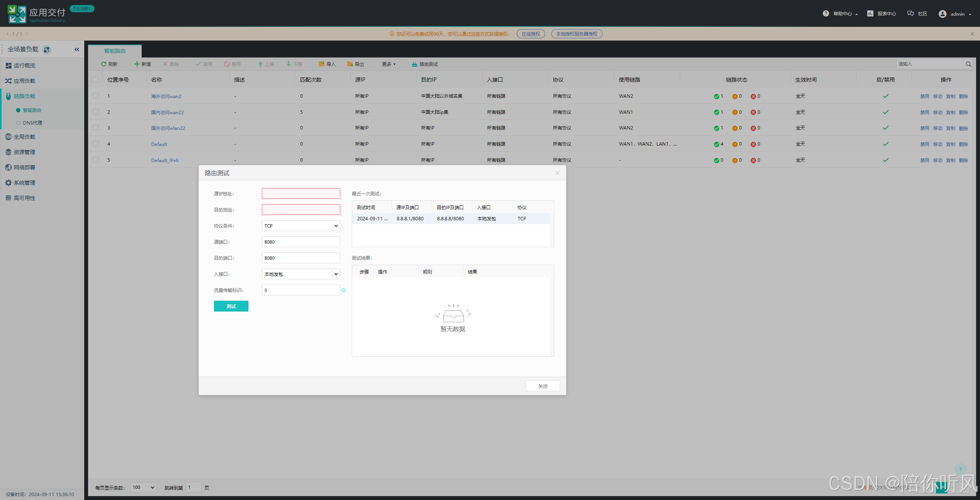Click the info icon beside 流量传输标识
The width and height of the screenshot is (980, 500).
pyautogui.click(x=343, y=290)
